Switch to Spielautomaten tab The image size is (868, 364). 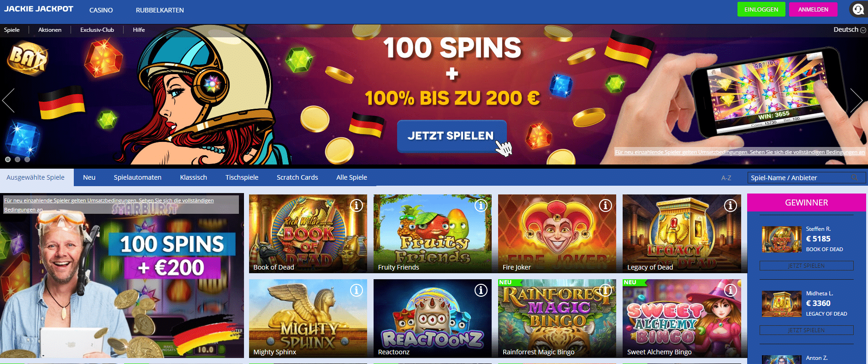[137, 177]
